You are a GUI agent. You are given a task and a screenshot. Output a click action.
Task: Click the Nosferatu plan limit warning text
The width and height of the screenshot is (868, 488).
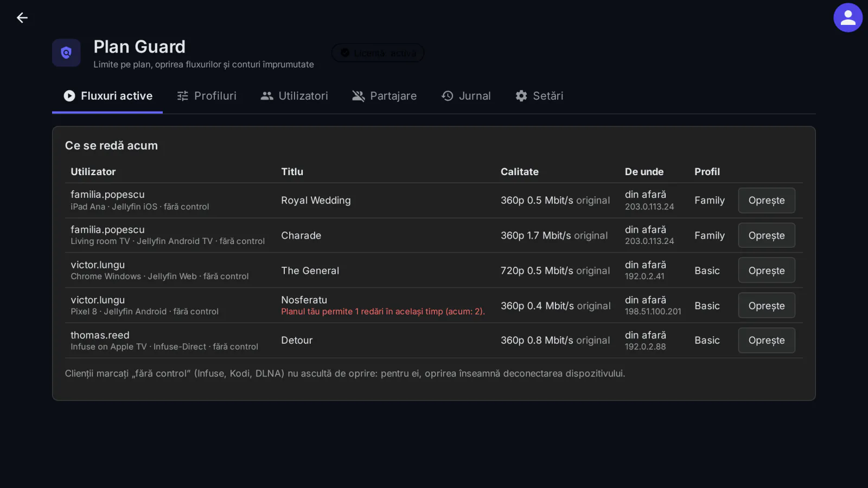pos(383,312)
